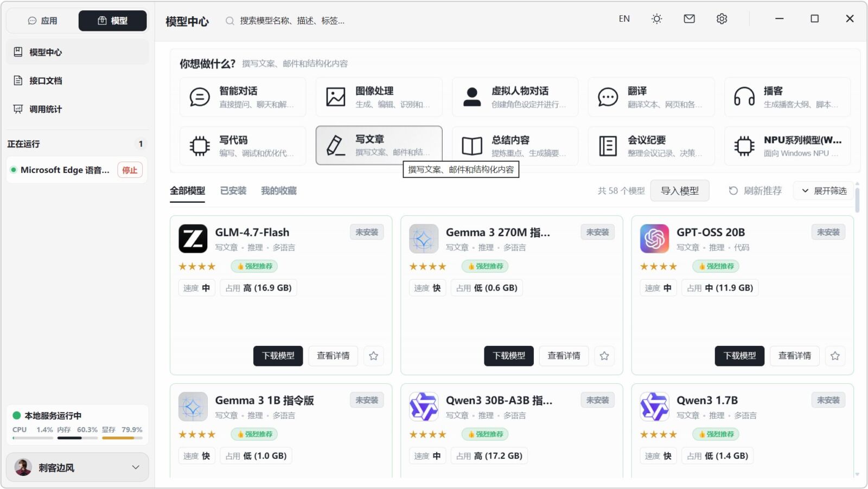The height and width of the screenshot is (489, 868).
Task: Click the 占用 高 (16.9 GB) tag
Action: pos(259,288)
